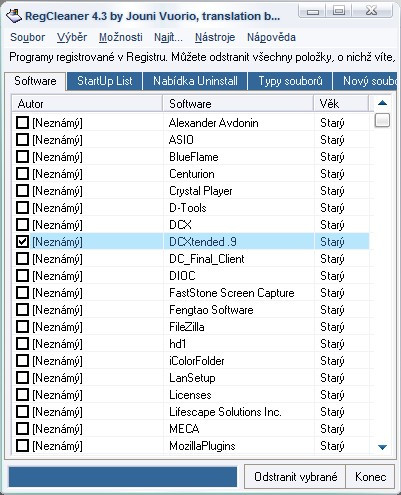Viewport: 401px width, 495px height.
Task: Click the Odstranit vybrané button
Action: tap(295, 477)
